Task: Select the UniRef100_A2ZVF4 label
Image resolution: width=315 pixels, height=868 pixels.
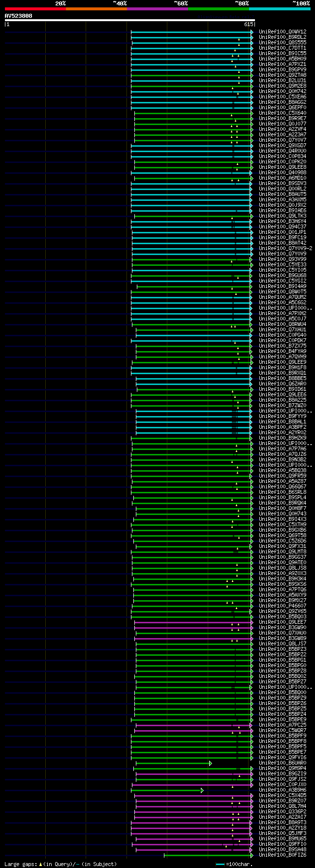Action: point(283,129)
